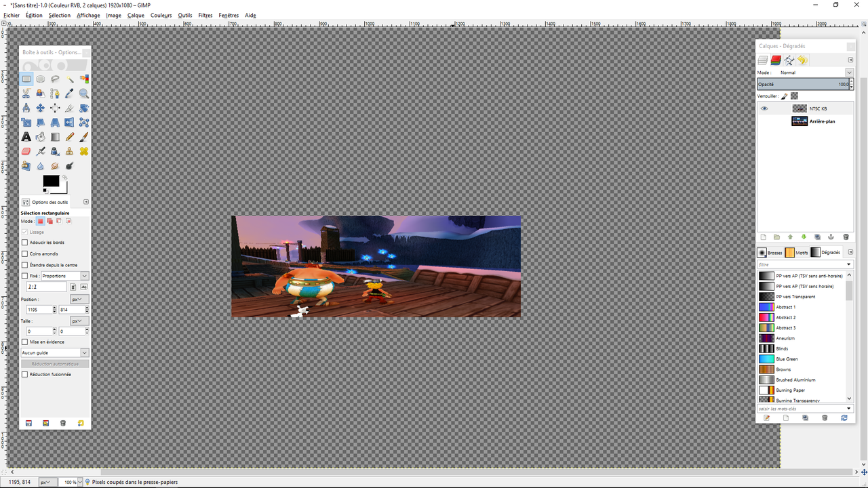The height and width of the screenshot is (488, 868).
Task: Open the saisir les mots-clés tag dropdown
Action: [x=849, y=409]
